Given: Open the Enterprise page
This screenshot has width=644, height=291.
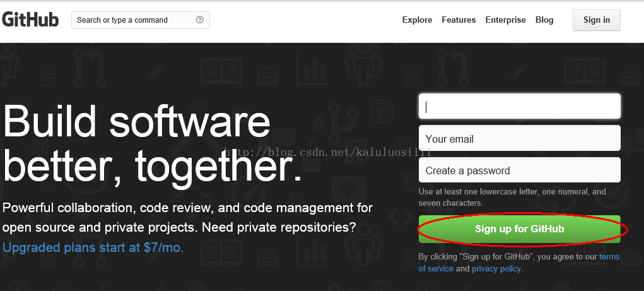Looking at the screenshot, I should coord(505,20).
